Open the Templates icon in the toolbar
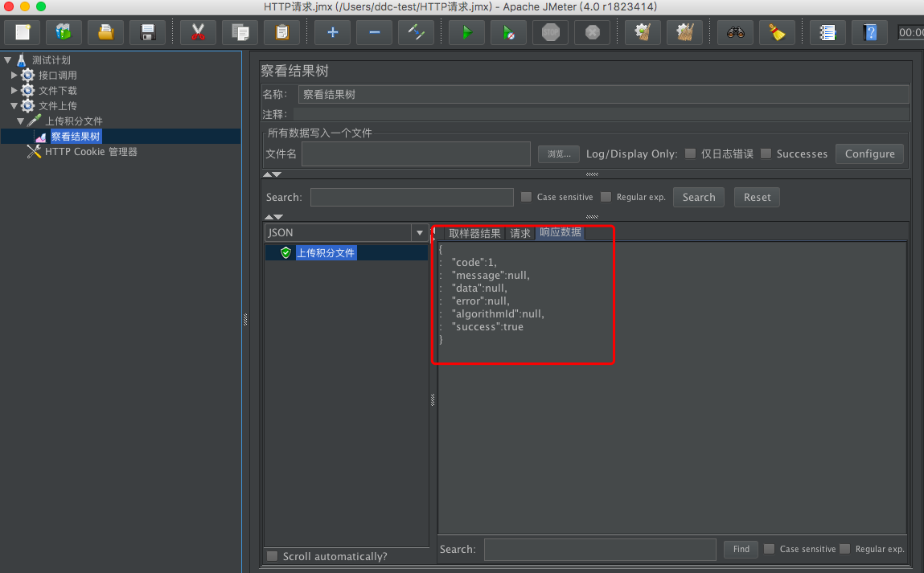The height and width of the screenshot is (573, 924). pos(64,32)
